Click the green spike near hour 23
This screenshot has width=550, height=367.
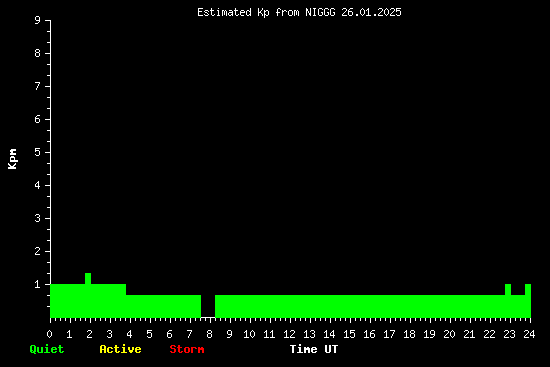point(508,289)
